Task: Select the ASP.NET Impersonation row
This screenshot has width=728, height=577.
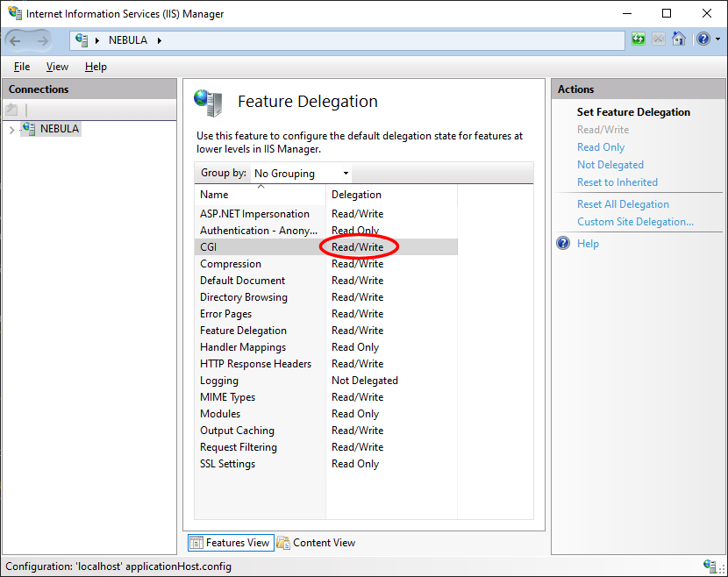Action: pos(326,214)
